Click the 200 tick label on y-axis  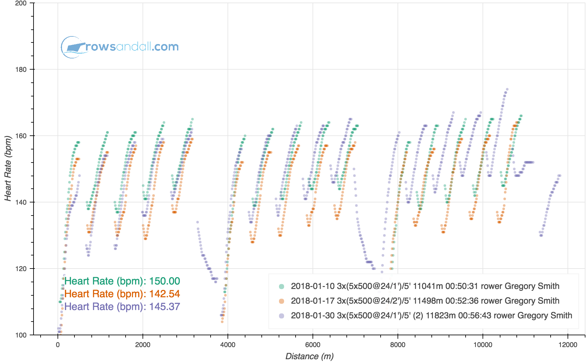(x=21, y=4)
